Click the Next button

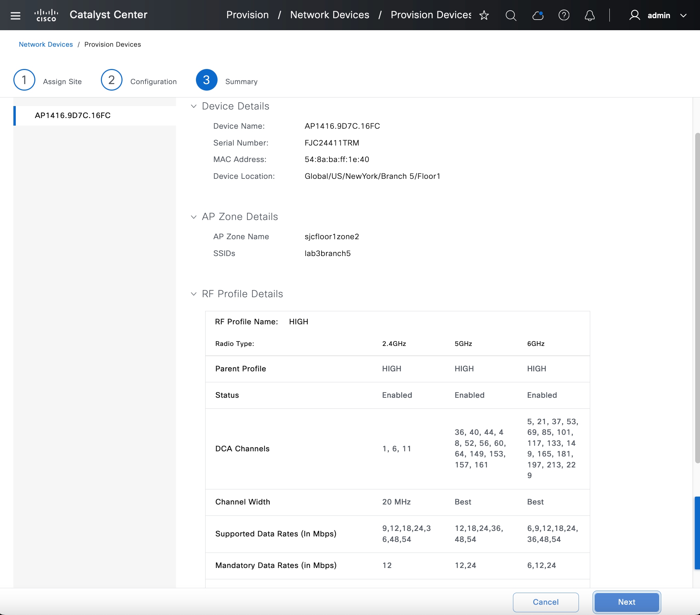[x=626, y=602]
